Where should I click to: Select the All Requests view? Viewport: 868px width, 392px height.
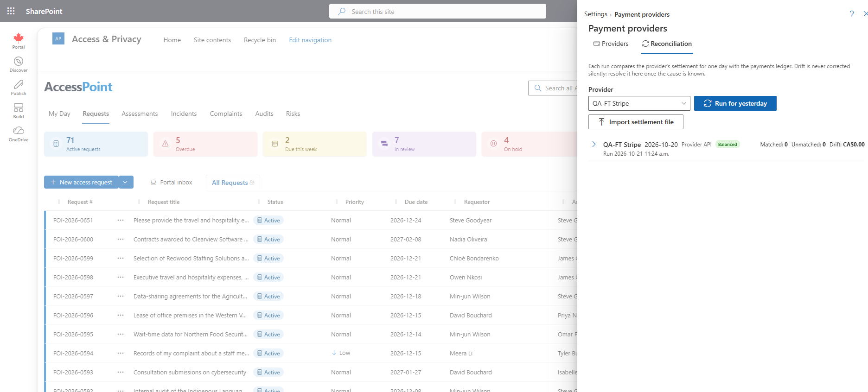pyautogui.click(x=233, y=183)
